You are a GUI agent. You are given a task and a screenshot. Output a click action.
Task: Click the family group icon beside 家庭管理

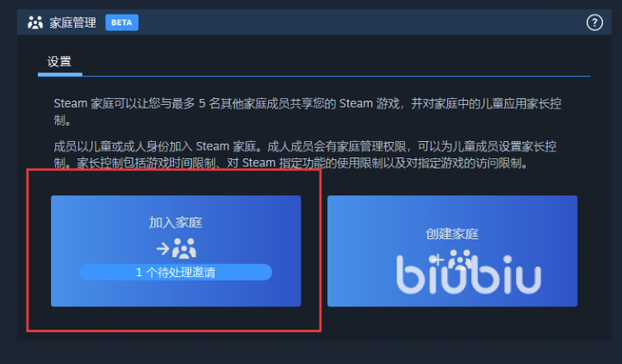pyautogui.click(x=35, y=22)
